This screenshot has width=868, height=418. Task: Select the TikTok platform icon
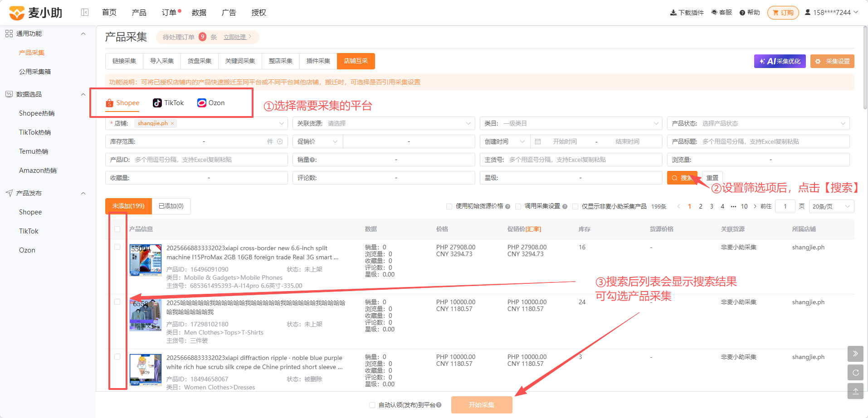coord(157,103)
